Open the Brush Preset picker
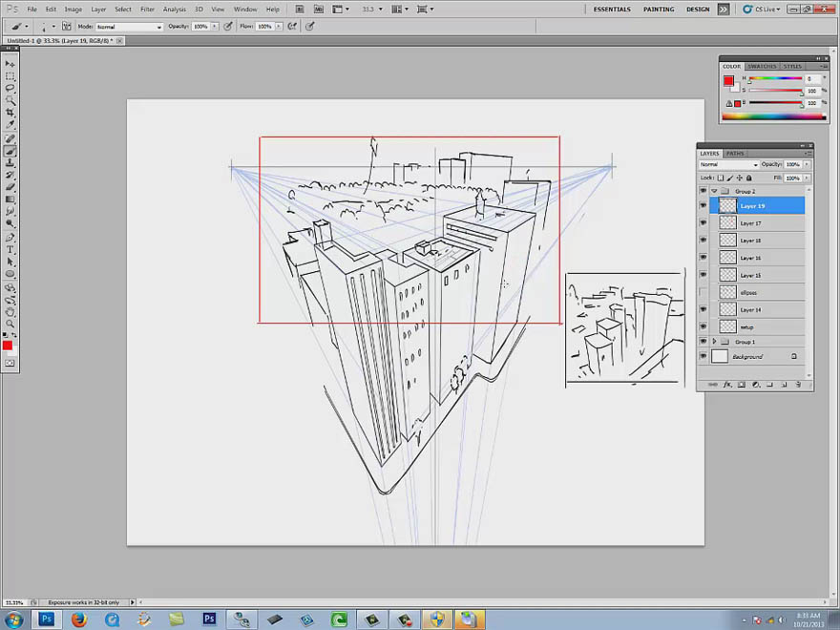This screenshot has width=840, height=630. click(x=47, y=27)
